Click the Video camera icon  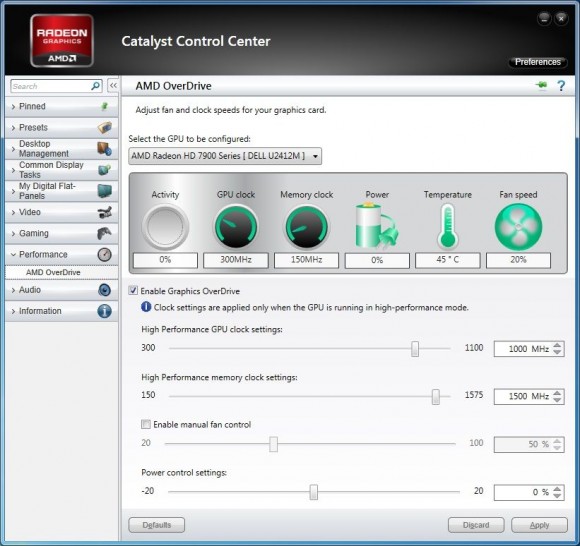coord(105,212)
